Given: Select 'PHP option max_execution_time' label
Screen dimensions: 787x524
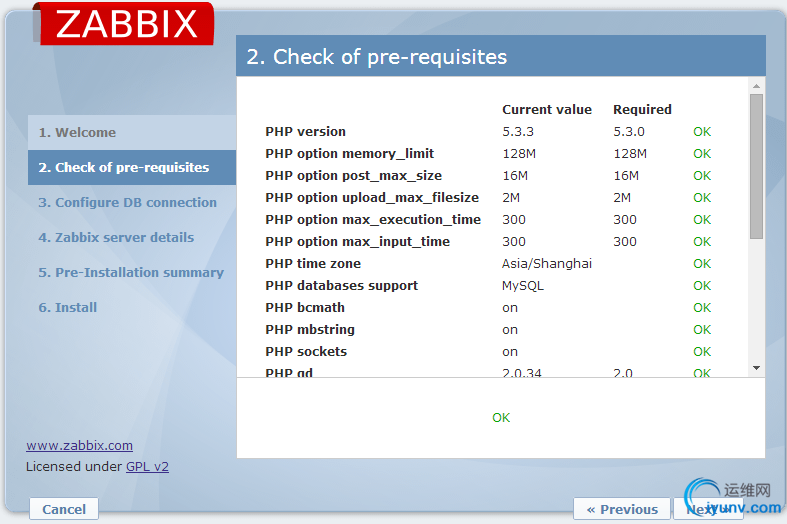Looking at the screenshot, I should (373, 220).
